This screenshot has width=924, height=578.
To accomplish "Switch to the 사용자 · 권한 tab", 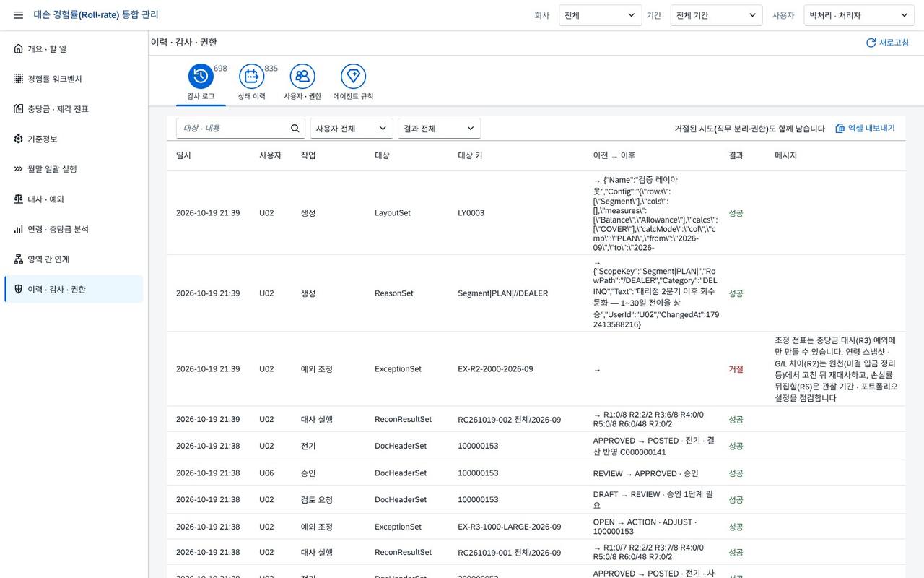I will pos(302,82).
